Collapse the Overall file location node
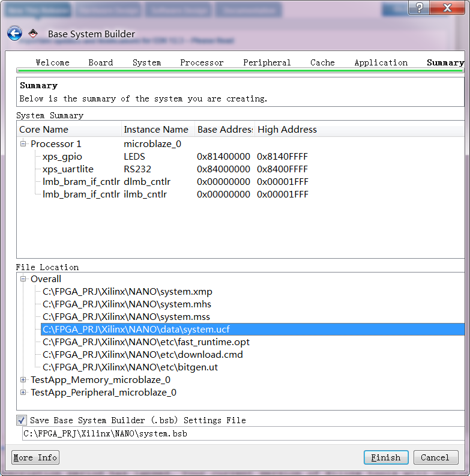The width and height of the screenshot is (470, 476). [x=23, y=279]
